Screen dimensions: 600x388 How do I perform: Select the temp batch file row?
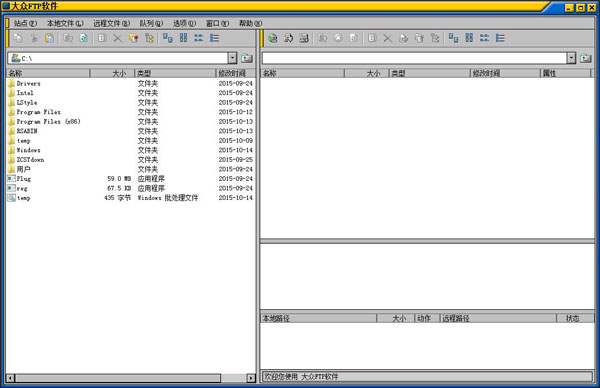[130, 198]
